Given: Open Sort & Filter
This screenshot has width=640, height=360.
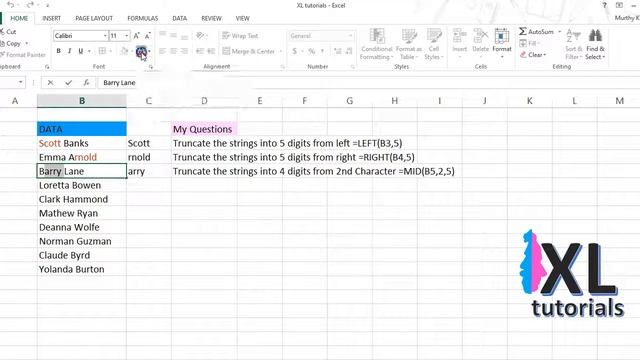Looking at the screenshot, I should pos(573,44).
